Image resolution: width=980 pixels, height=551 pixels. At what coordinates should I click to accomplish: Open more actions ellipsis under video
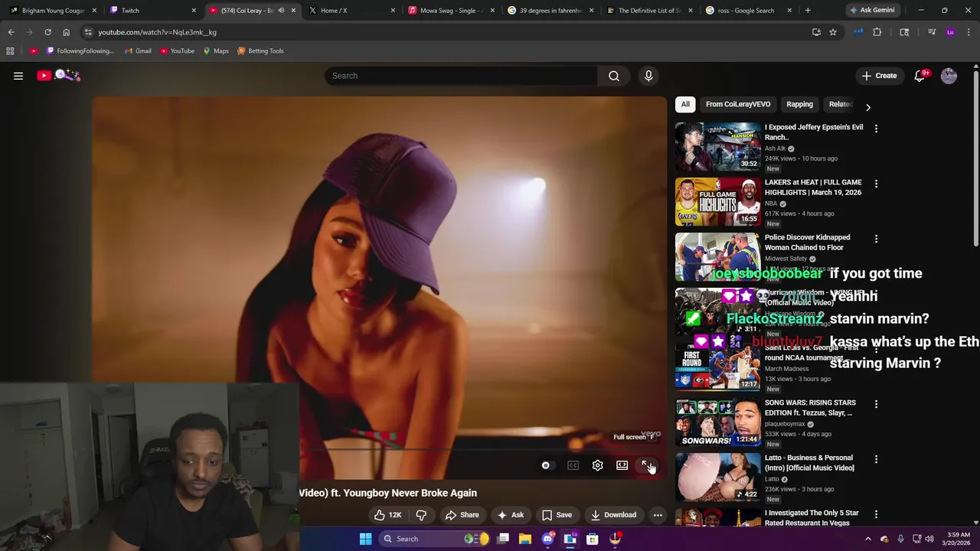(x=658, y=515)
